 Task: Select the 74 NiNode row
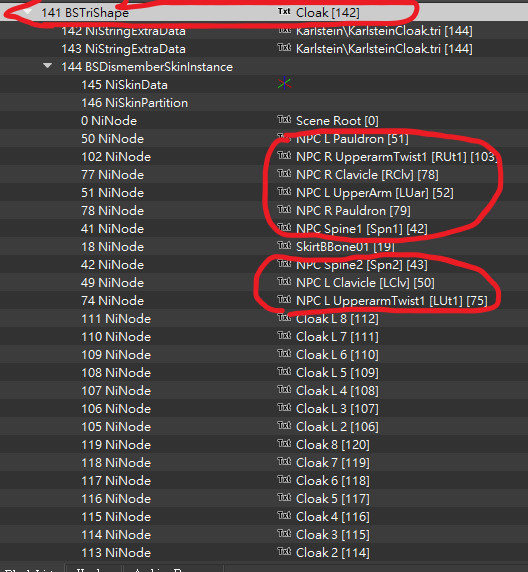click(x=112, y=301)
